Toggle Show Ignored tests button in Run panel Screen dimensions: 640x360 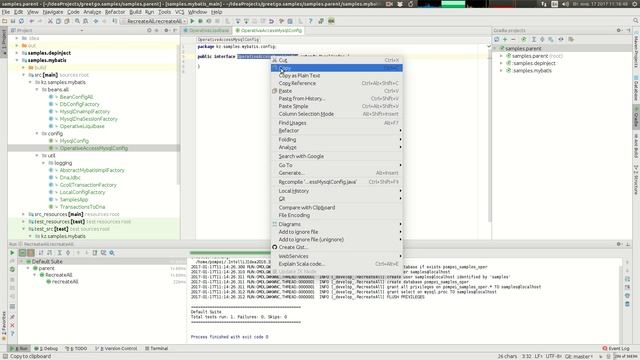tap(31, 253)
